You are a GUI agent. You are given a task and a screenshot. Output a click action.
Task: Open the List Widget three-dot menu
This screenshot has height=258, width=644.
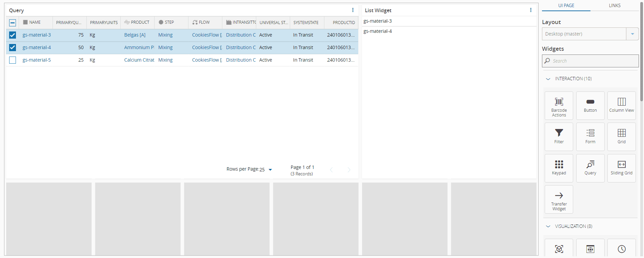pyautogui.click(x=531, y=10)
